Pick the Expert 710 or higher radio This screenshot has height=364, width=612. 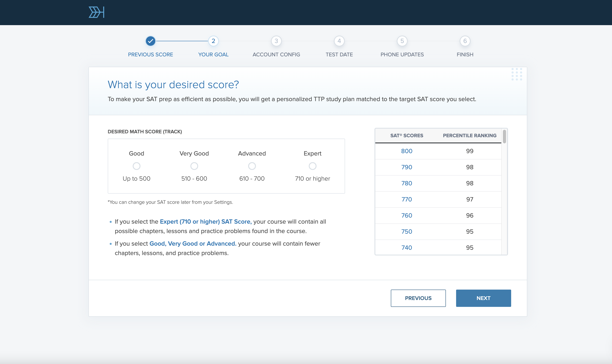[312, 166]
